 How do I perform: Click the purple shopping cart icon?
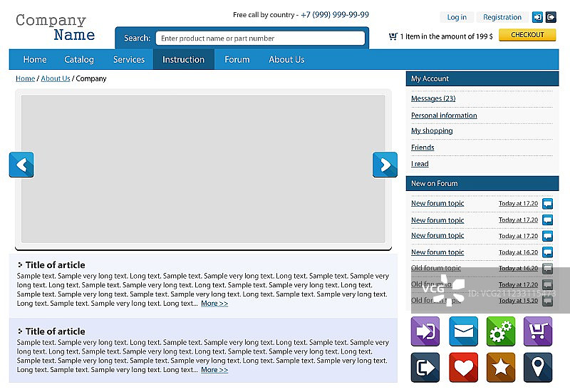coord(538,331)
